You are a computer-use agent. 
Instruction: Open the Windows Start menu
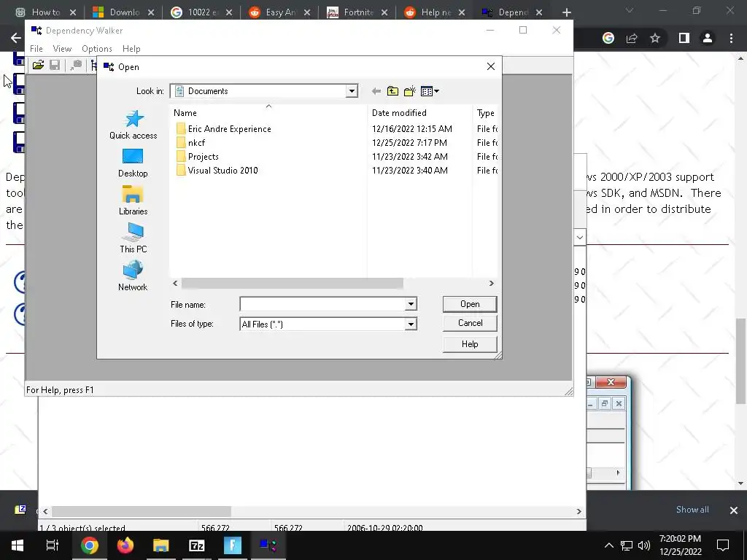[18, 545]
